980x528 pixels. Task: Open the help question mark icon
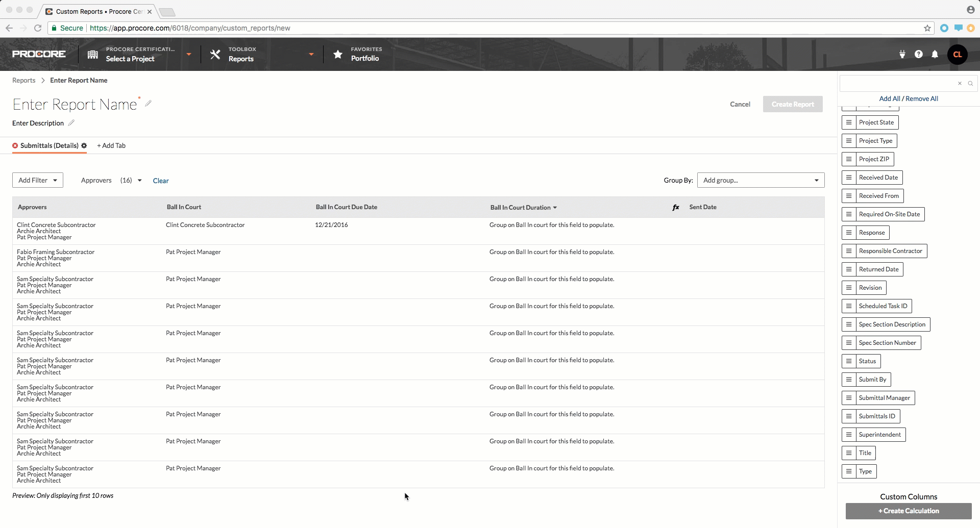tap(918, 54)
